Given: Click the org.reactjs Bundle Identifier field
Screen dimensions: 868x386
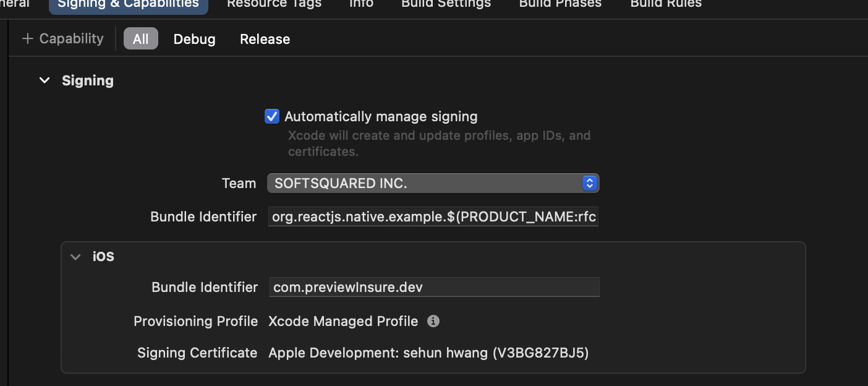Looking at the screenshot, I should (433, 217).
